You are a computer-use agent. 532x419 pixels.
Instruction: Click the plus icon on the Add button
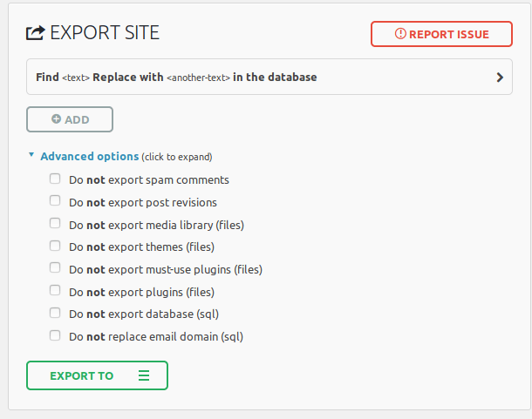coord(57,119)
